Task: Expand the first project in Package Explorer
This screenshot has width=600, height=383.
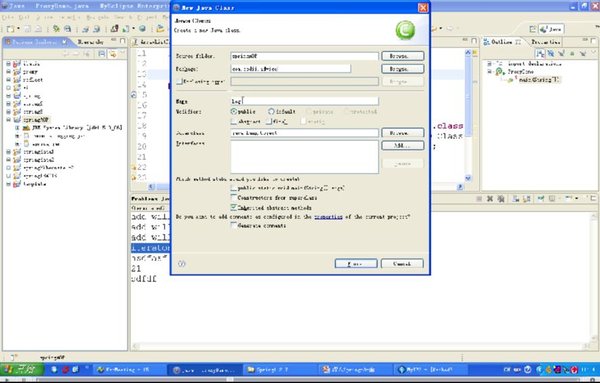Action: pos(8,64)
